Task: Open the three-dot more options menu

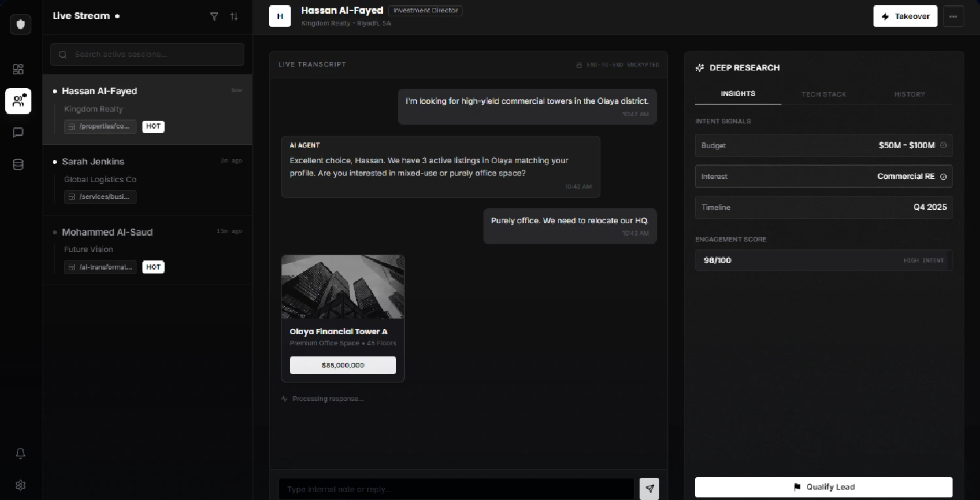Action: click(953, 16)
